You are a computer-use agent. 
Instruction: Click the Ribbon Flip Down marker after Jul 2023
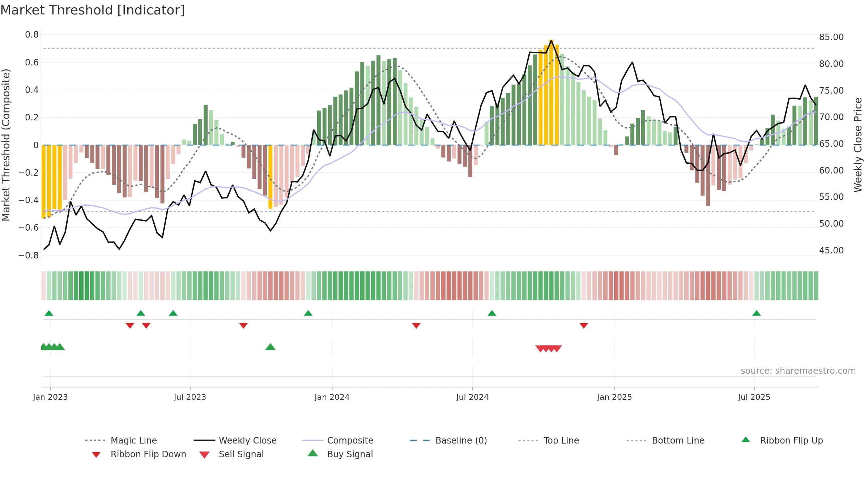tap(243, 326)
